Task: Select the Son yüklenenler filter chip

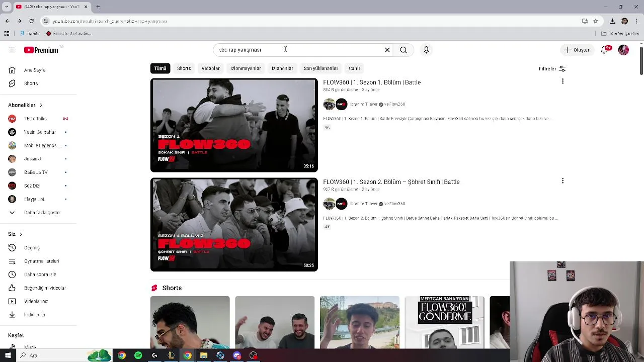Action: (320, 68)
